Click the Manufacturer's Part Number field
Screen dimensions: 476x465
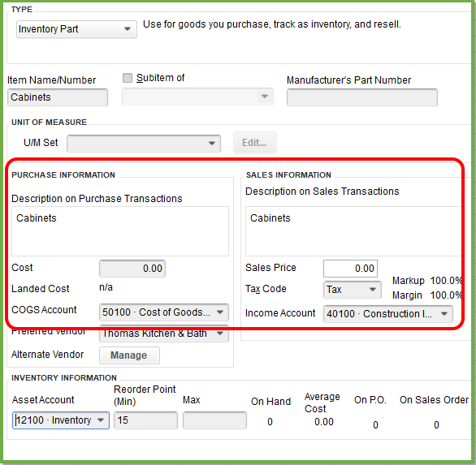click(361, 97)
